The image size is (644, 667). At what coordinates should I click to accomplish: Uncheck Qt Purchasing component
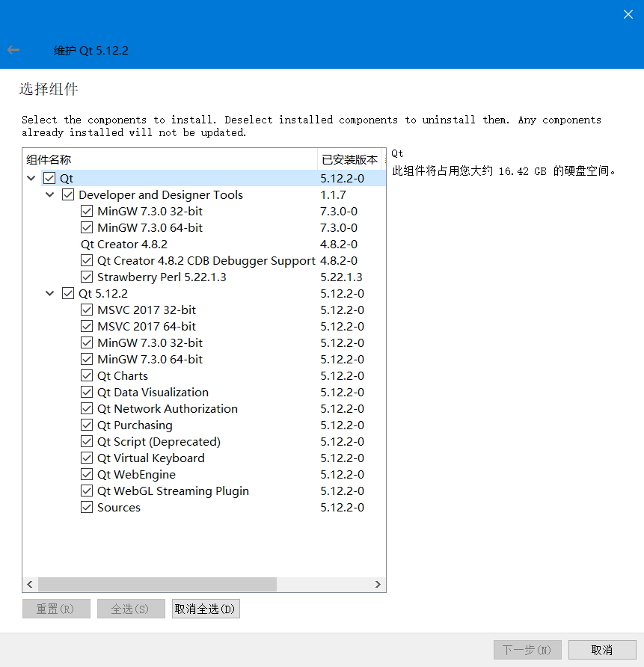[x=87, y=425]
